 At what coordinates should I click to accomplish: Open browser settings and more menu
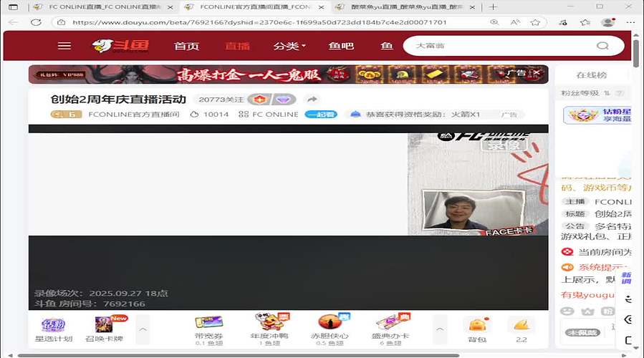pyautogui.click(x=630, y=22)
